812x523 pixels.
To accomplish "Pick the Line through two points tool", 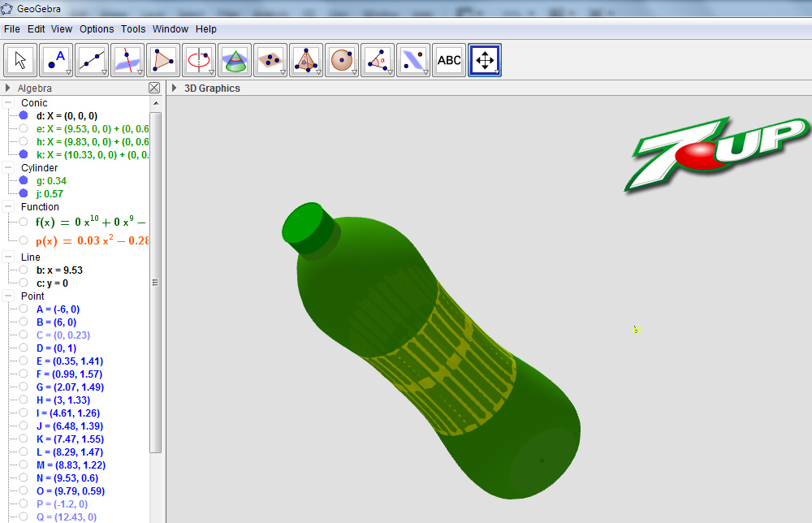I will 92,60.
